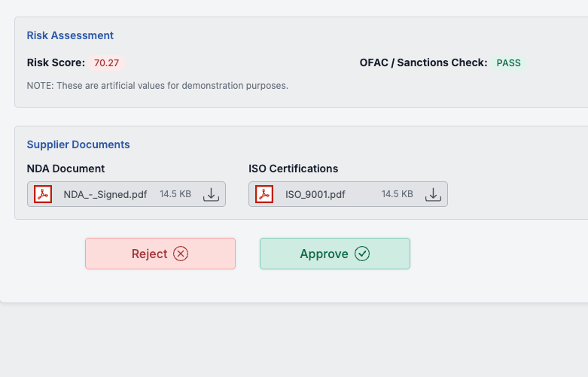
Task: Open the ISO_9001.pdf filename
Action: pos(315,194)
